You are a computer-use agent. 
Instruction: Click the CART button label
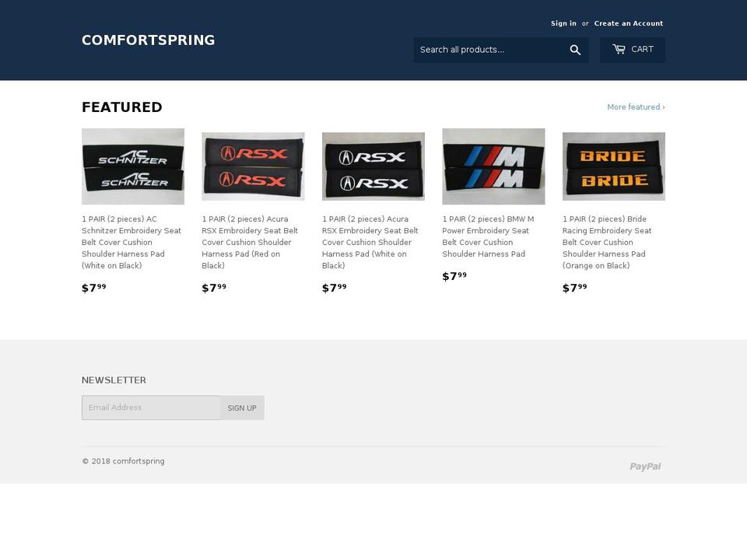[642, 49]
